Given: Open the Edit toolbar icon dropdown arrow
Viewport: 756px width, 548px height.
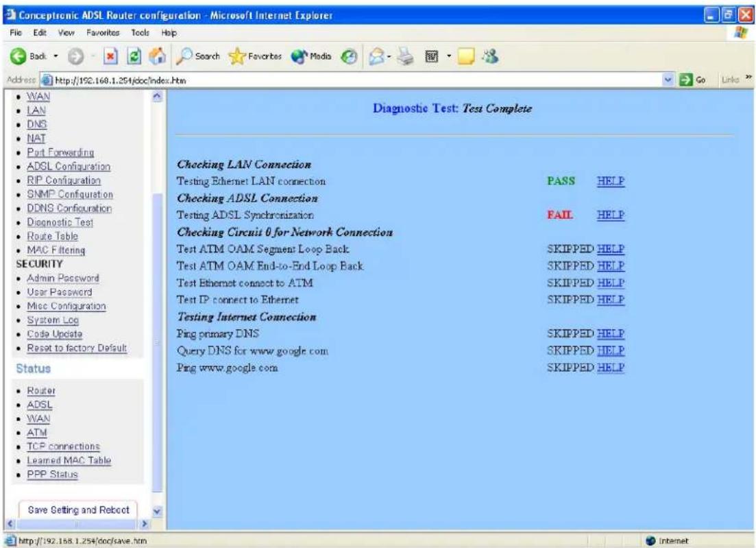Looking at the screenshot, I should (449, 57).
